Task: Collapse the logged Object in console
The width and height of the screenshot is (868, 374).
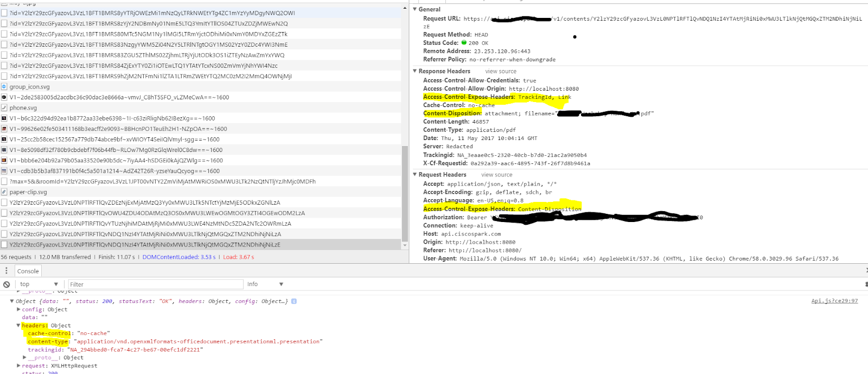Action: [12, 301]
